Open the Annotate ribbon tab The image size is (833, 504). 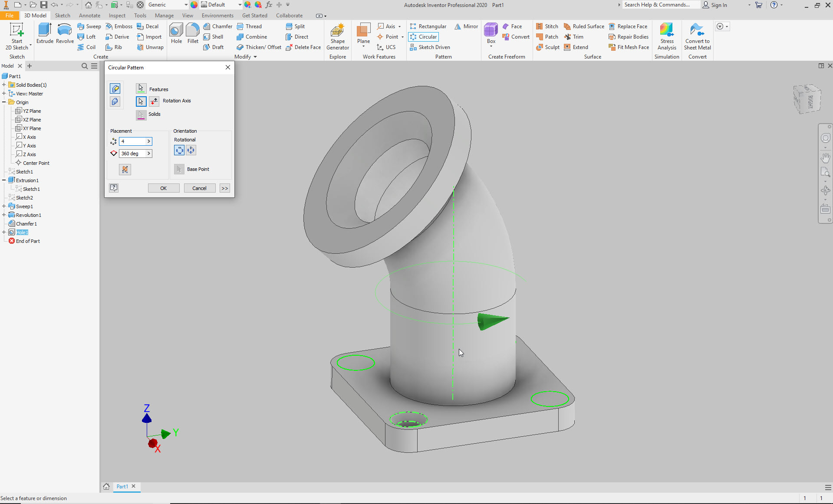pyautogui.click(x=89, y=16)
